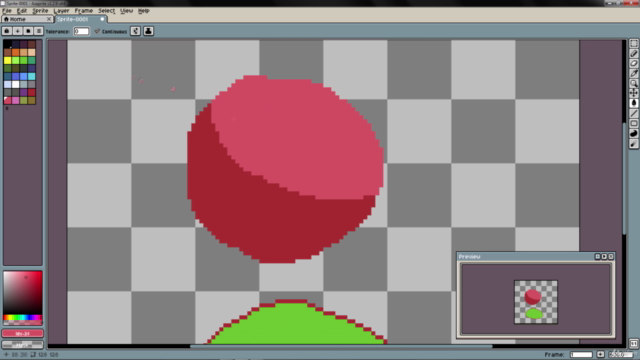Image resolution: width=640 pixels, height=360 pixels.
Task: Select the Zoom magnifier tool
Action: [633, 83]
